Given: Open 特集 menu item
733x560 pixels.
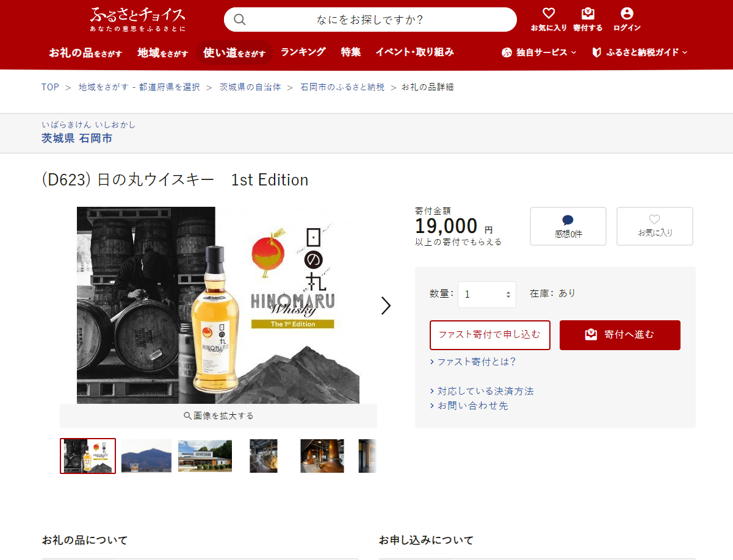Looking at the screenshot, I should coord(351,52).
